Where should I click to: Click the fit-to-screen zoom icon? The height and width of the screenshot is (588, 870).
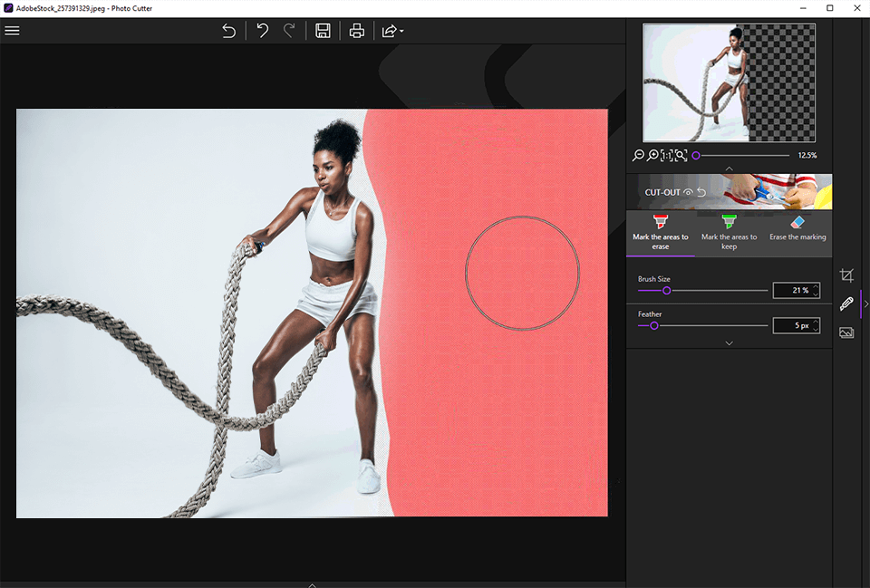tap(681, 156)
